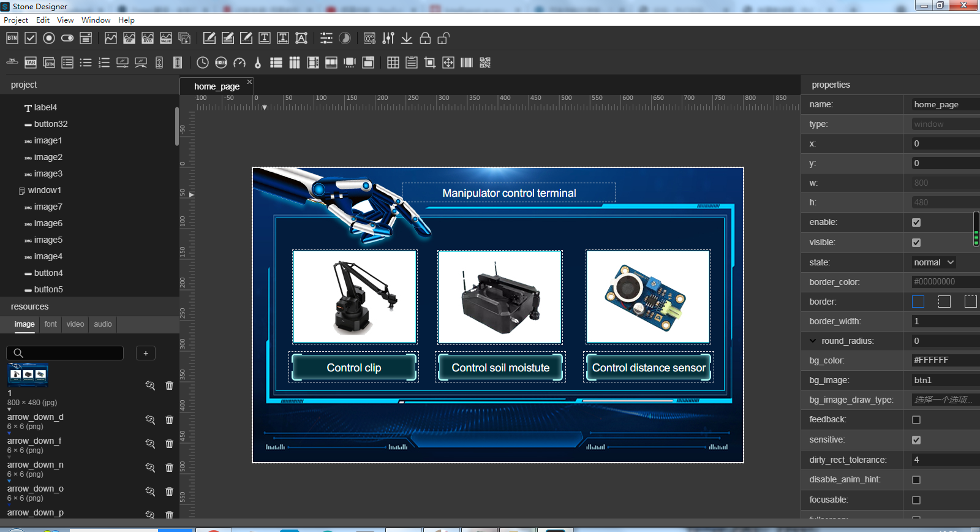Toggle the sensitive checkbox

(916, 440)
